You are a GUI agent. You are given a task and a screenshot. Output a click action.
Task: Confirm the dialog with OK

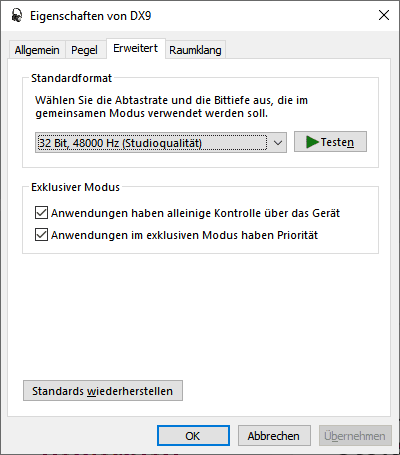[x=193, y=435]
